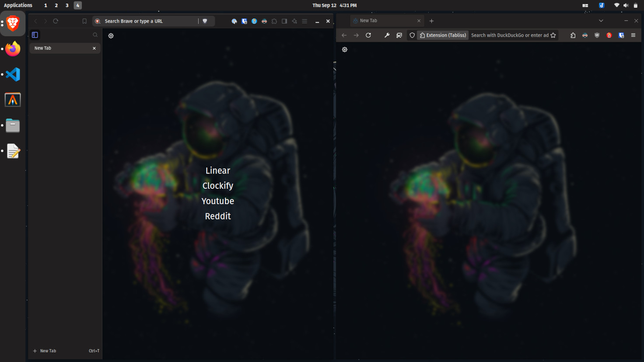
Task: Bookmark this page with Firefox star icon
Action: pos(553,35)
